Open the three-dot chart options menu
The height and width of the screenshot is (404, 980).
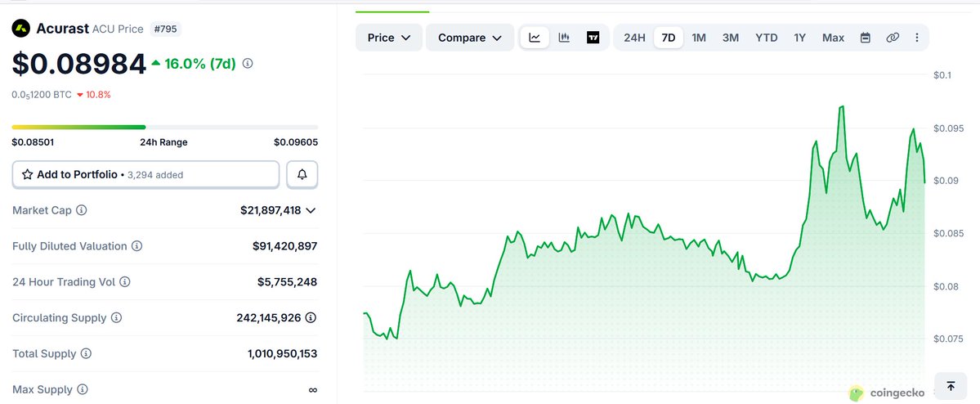point(917,38)
